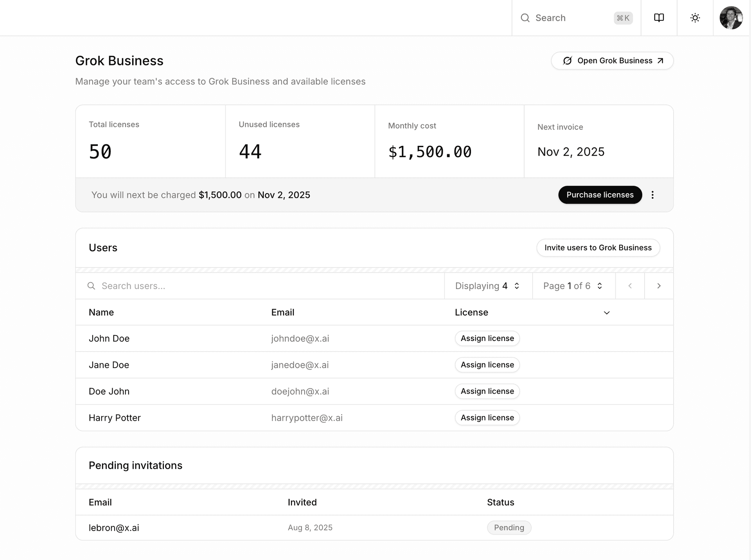Assign license to Doe John

(x=487, y=391)
